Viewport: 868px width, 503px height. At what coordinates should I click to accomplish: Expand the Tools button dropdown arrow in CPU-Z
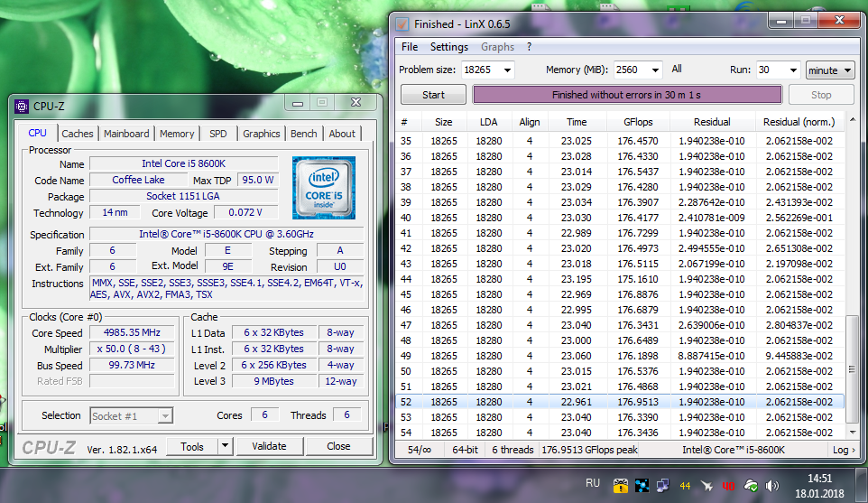point(225,446)
